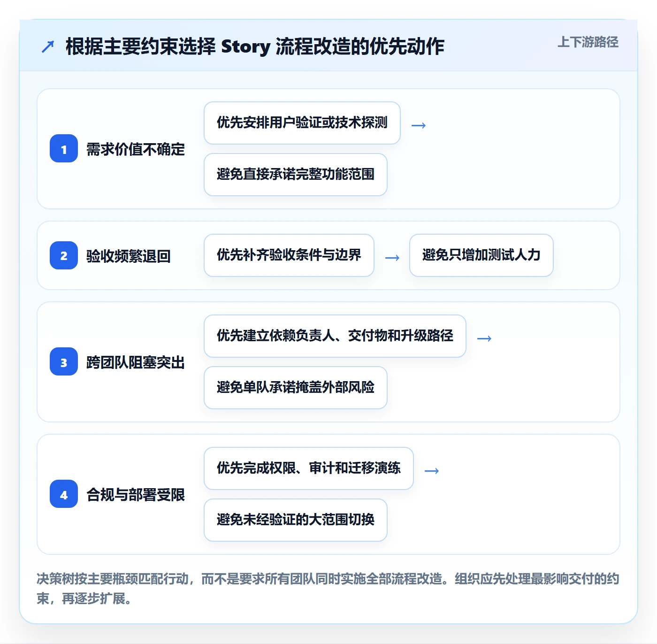Viewport: 657px width, 644px height.
Task: Click the footer paragraph starting 决策树按主要瓶颈匹配行动
Action: coord(328,589)
